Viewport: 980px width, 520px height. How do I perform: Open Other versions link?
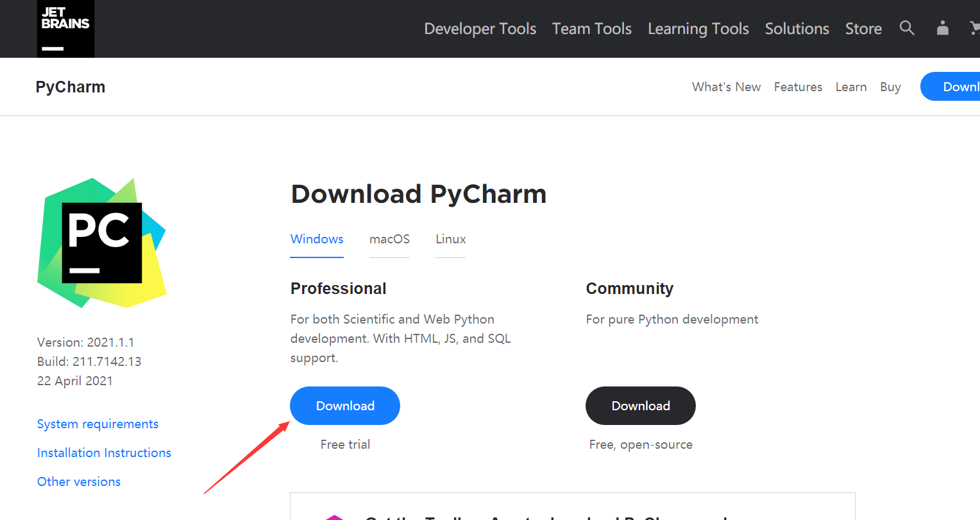[x=79, y=481]
